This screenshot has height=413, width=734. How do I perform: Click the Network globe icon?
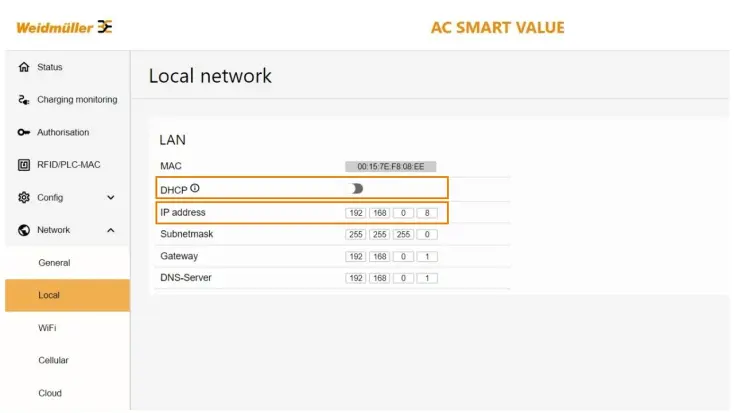pos(23,230)
